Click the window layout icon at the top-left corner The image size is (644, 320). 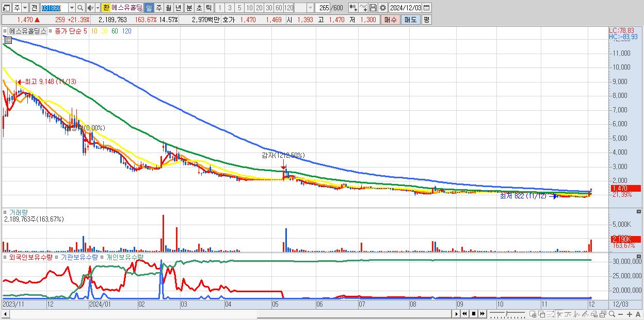tap(7, 8)
